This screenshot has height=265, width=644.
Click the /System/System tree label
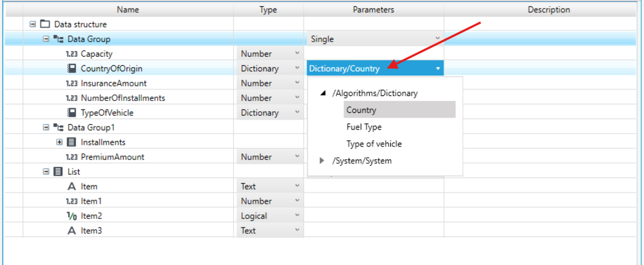tap(362, 161)
